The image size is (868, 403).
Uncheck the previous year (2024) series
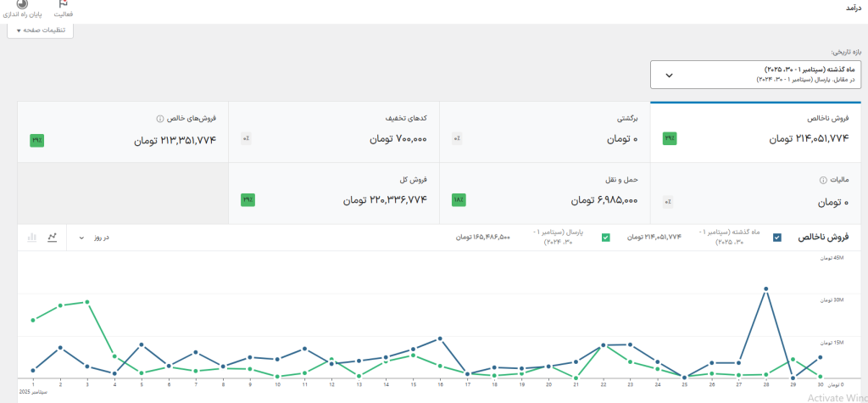click(x=605, y=238)
